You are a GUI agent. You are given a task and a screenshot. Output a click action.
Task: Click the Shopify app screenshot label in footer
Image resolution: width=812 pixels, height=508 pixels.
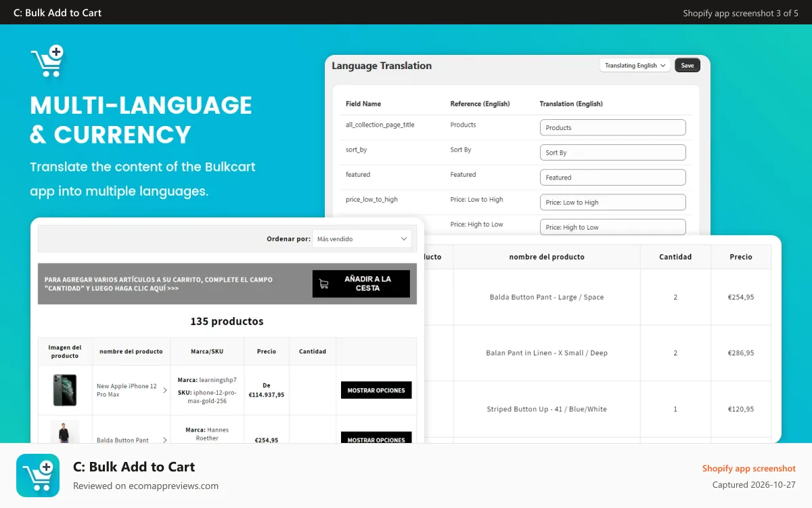click(x=749, y=469)
